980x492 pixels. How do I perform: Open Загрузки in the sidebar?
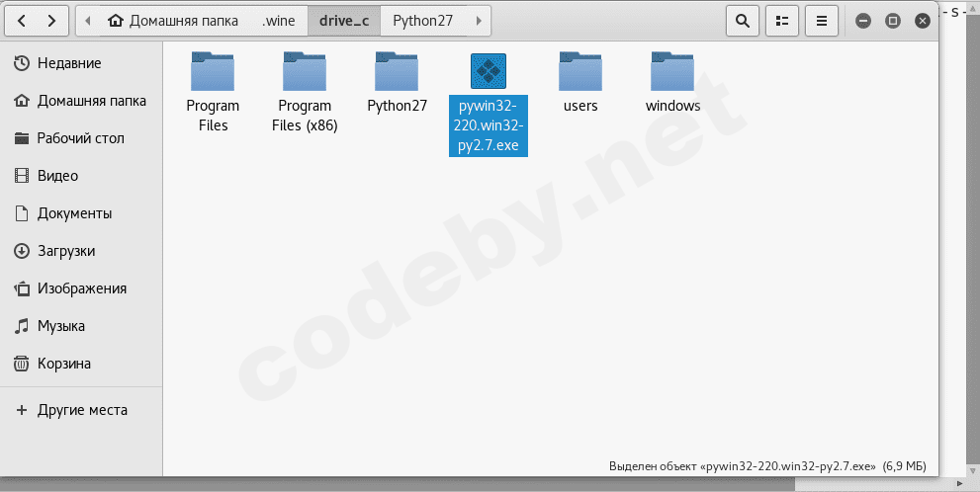click(81, 250)
